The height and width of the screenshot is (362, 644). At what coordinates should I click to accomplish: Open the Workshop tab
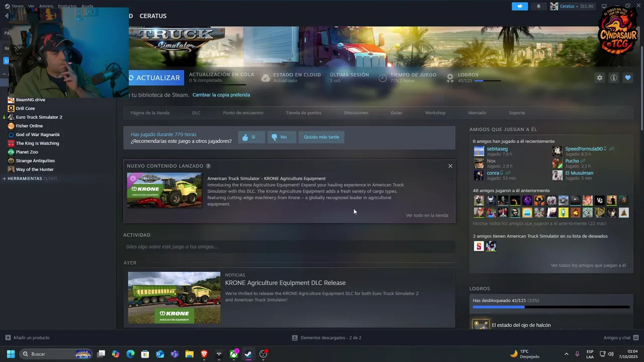click(x=435, y=113)
